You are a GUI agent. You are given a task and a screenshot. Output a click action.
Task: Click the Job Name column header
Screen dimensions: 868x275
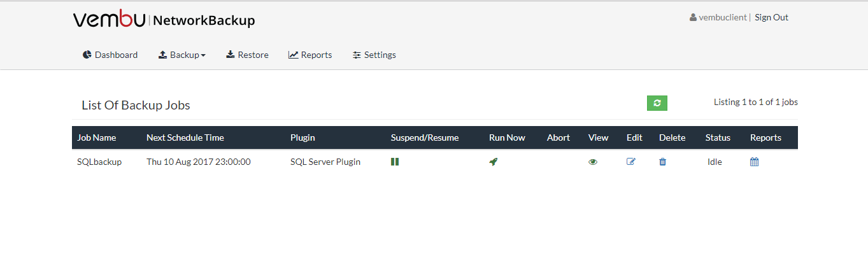tap(97, 137)
